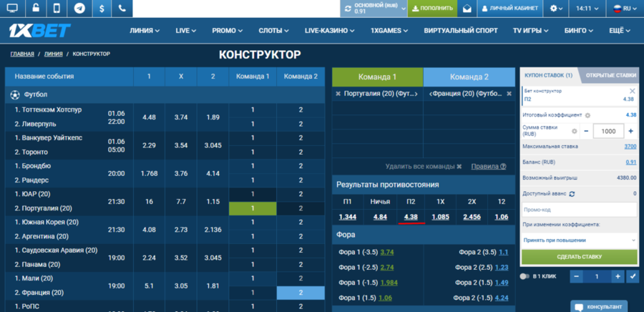Open the envelope messages icon
Image resolution: width=644 pixels, height=312 pixels.
(467, 8)
